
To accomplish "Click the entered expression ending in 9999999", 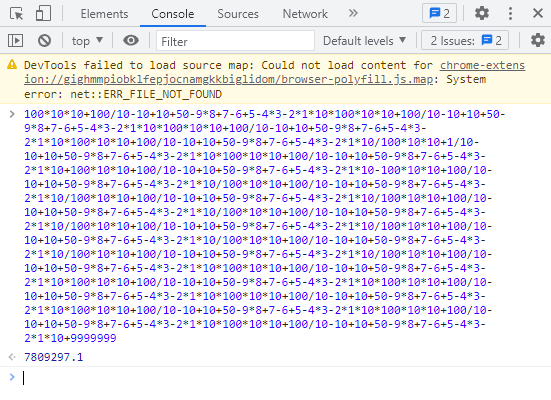I will 264,226.
